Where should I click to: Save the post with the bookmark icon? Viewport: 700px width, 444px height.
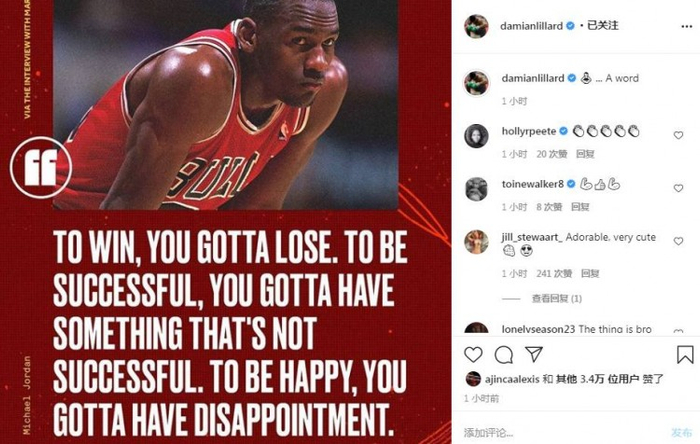[x=685, y=354]
